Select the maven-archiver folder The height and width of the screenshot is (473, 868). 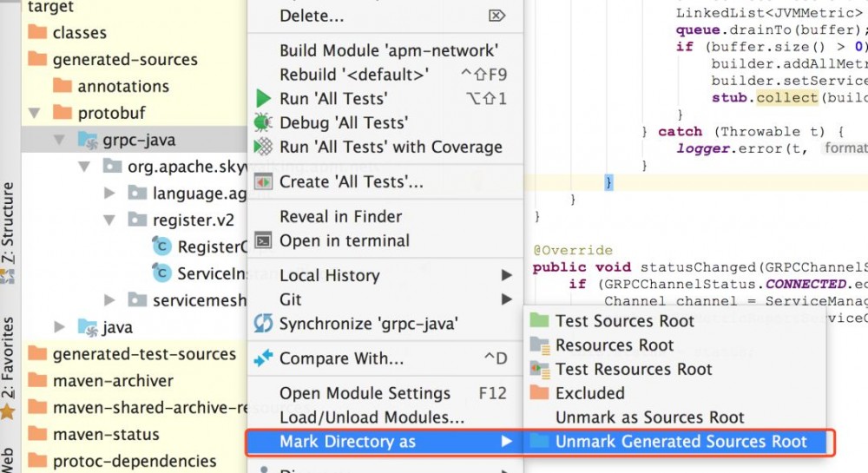(x=113, y=380)
